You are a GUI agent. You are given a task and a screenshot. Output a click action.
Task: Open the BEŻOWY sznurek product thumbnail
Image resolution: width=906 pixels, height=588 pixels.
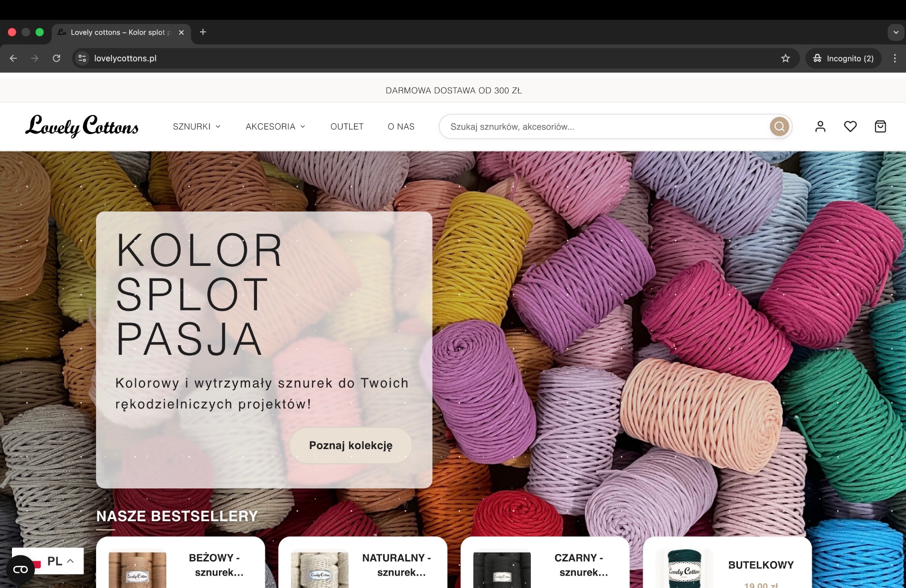coord(138,570)
